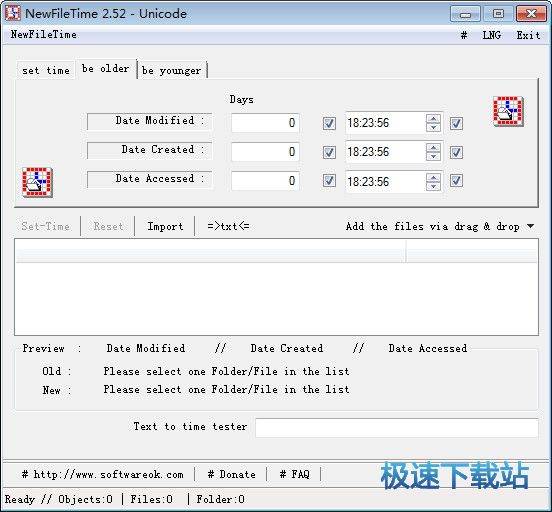Click the Date Modified days field
Screen dimensions: 552x512
pos(265,123)
